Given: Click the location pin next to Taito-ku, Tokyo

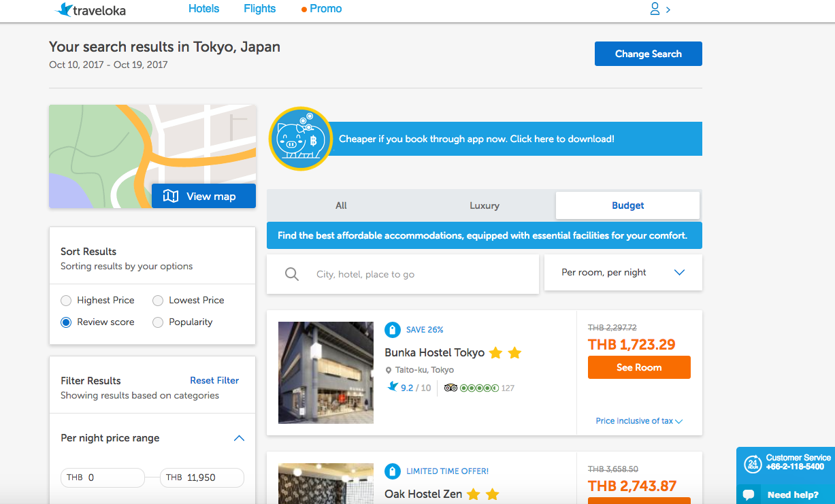Looking at the screenshot, I should tap(389, 371).
